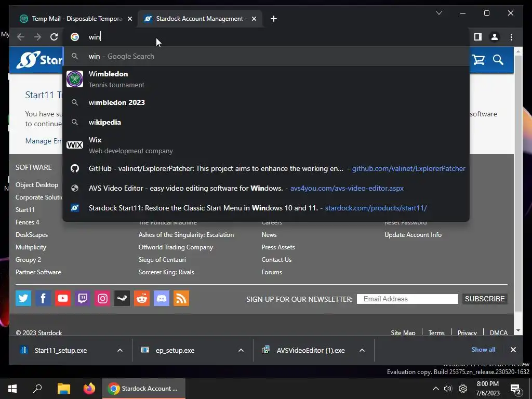
Task: Launch Firefox from taskbar
Action: [x=89, y=389]
